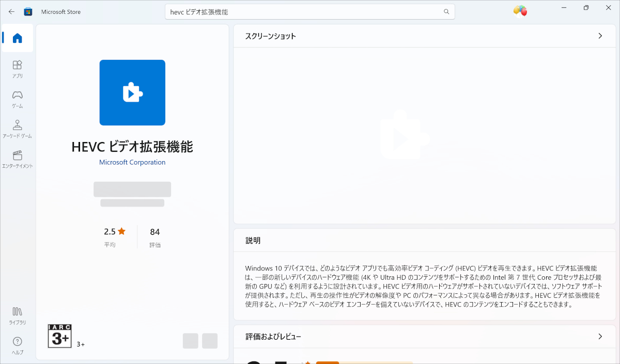620x364 pixels.
Task: Open the Microsoft Corporation publisher link
Action: coord(132,162)
